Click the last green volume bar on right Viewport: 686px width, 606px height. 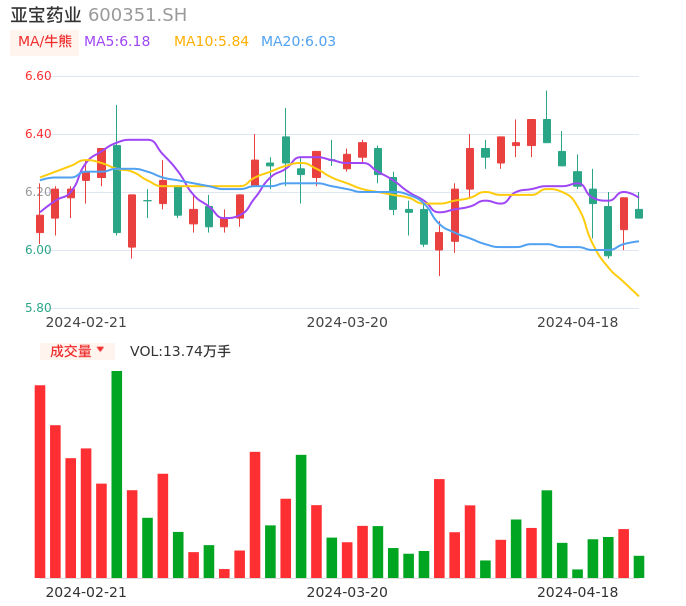click(639, 567)
